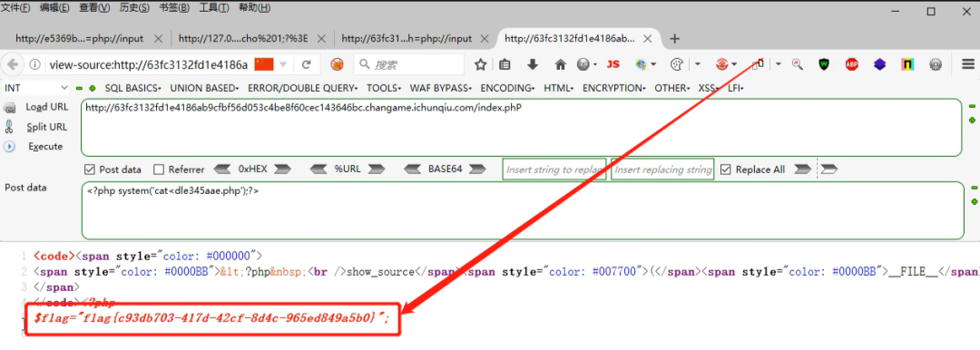Click the yellow and black block extension icon
The width and height of the screenshot is (980, 350).
907,63
